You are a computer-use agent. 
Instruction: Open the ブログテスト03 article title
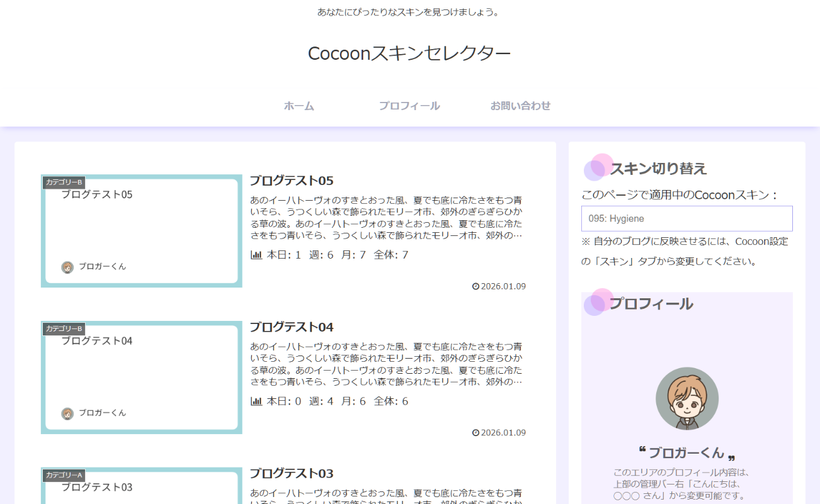[292, 473]
